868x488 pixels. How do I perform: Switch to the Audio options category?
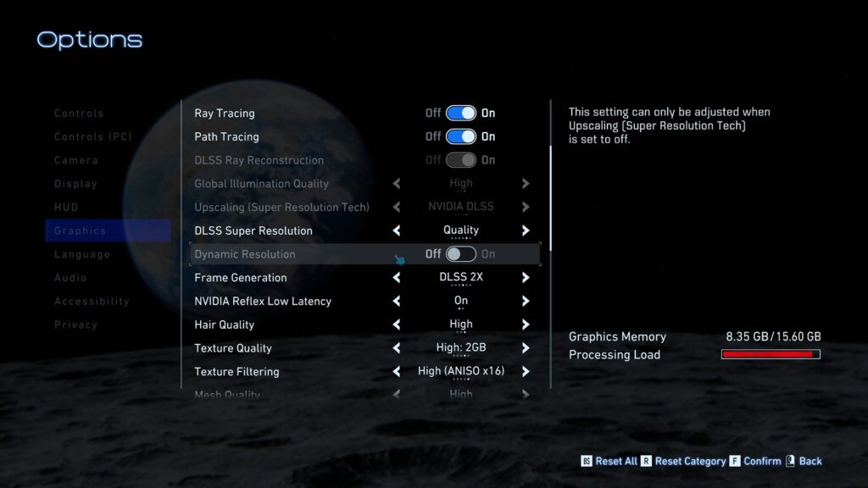(x=70, y=278)
